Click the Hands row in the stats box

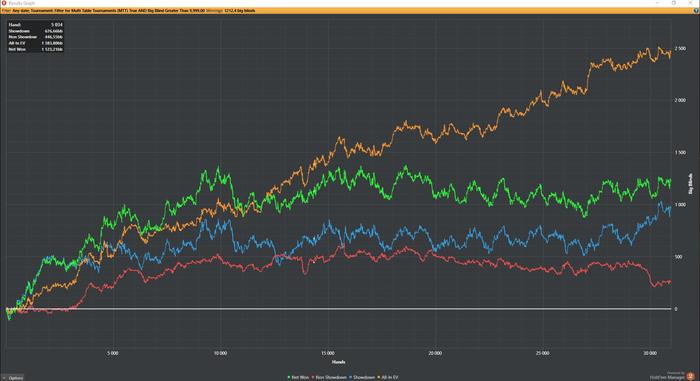[36, 25]
